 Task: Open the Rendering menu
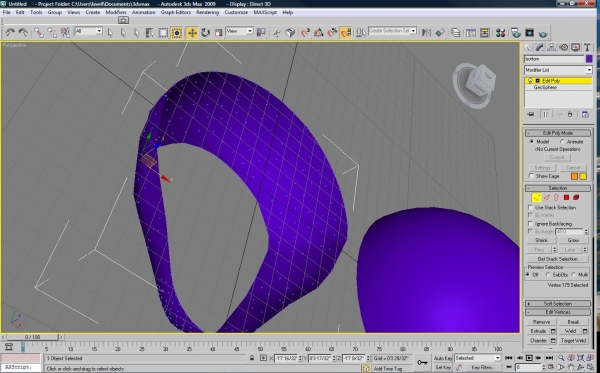click(x=207, y=12)
